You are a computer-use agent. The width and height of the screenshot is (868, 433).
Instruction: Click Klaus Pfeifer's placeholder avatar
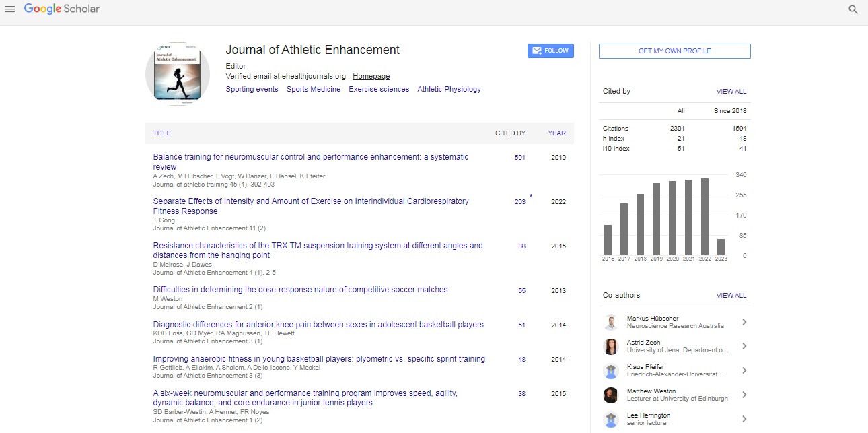611,370
